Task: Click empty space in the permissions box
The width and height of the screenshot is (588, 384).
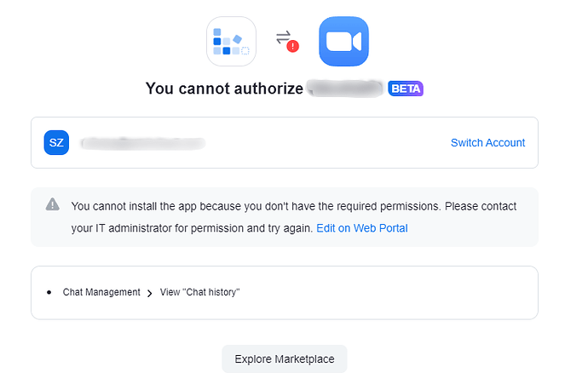Action: [x=383, y=292]
